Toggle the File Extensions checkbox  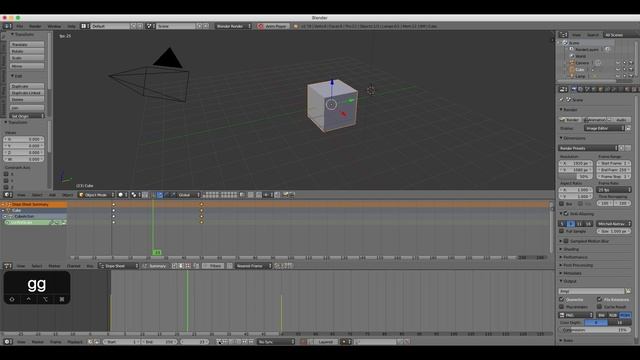599,300
